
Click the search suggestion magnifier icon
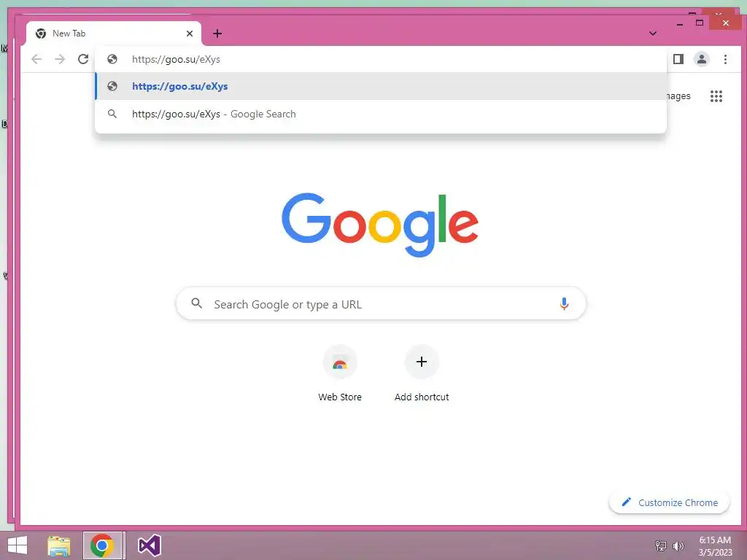(x=112, y=114)
